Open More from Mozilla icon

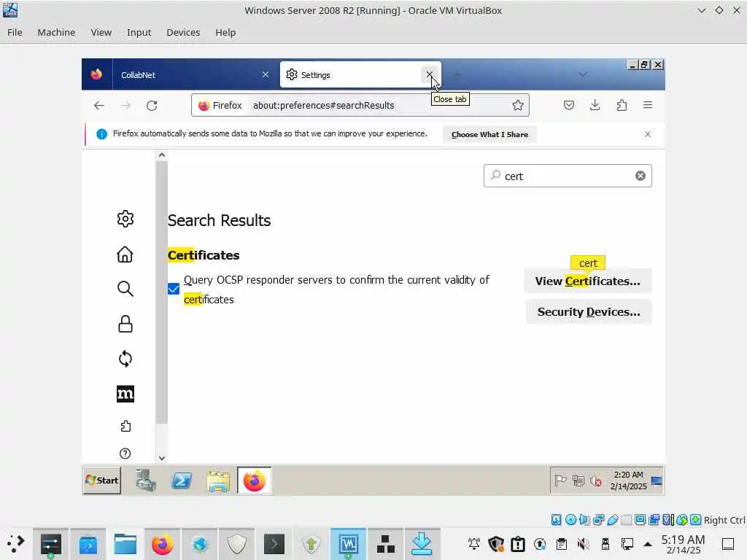(x=125, y=394)
